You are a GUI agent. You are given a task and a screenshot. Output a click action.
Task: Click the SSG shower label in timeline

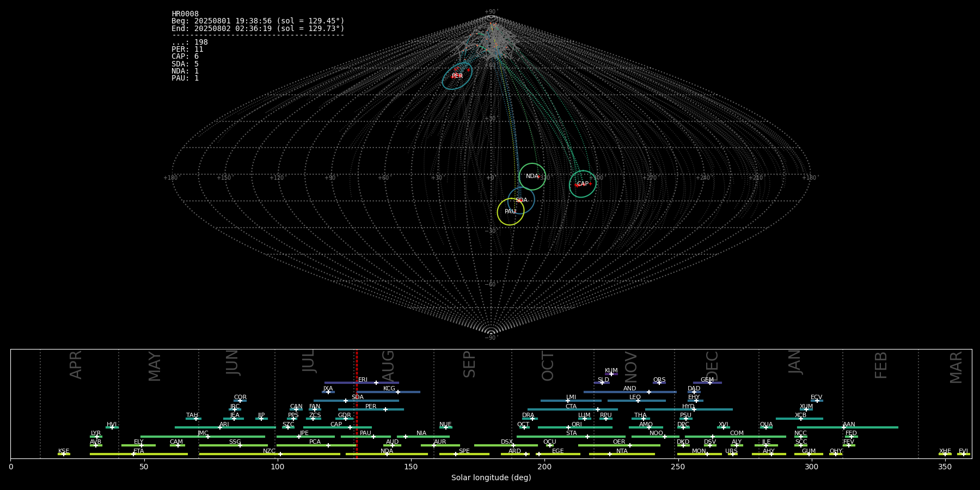235,442
